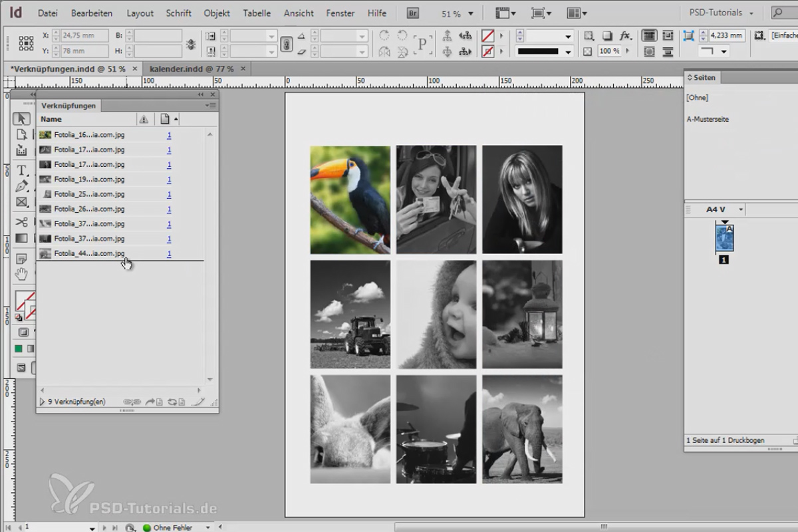
Task: Open the Verknüpfungen panel flyout menu
Action: pyautogui.click(x=211, y=106)
